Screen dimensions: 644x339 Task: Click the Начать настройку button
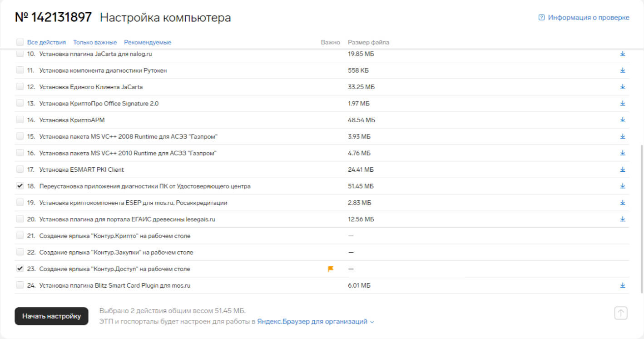51,316
